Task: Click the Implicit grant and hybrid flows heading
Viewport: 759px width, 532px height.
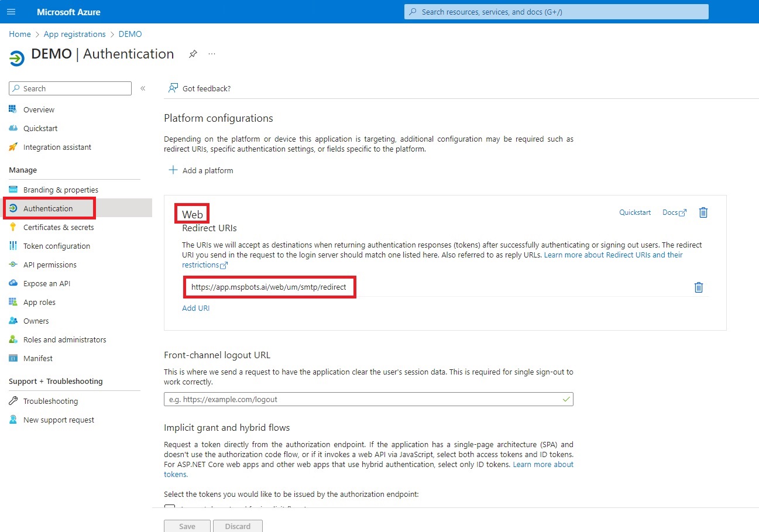Action: tap(227, 427)
